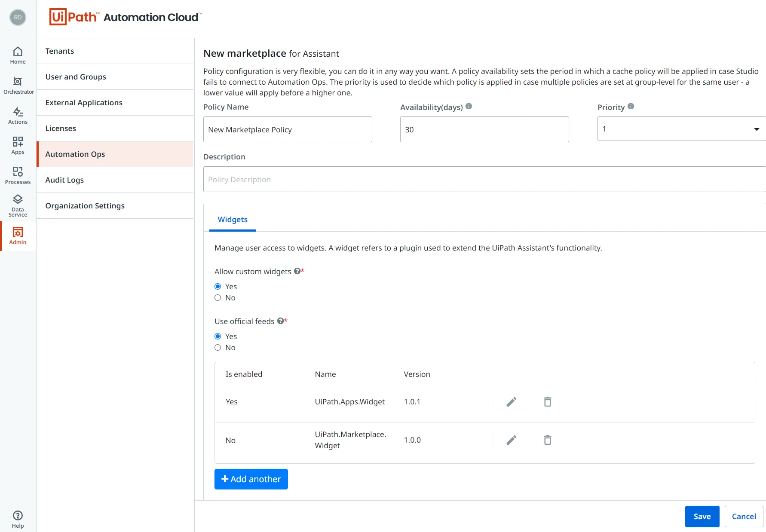Click the Is enabled column header

tap(244, 374)
